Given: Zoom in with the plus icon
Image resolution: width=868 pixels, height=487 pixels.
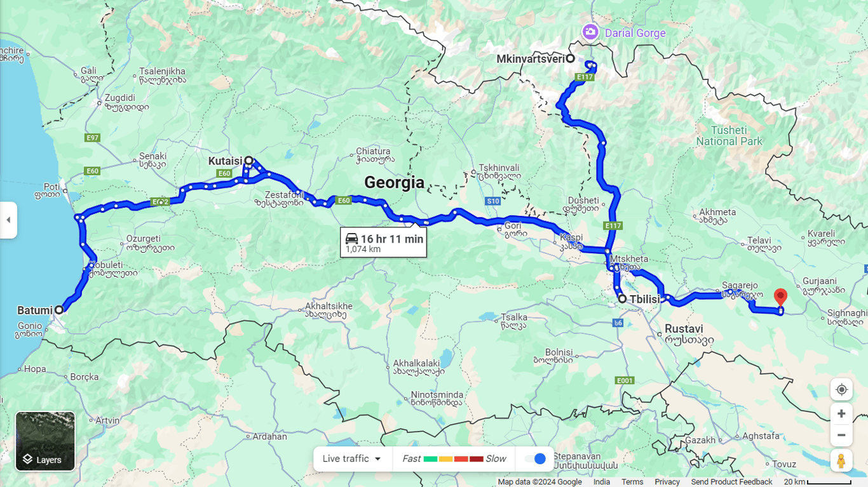Looking at the screenshot, I should 841,414.
